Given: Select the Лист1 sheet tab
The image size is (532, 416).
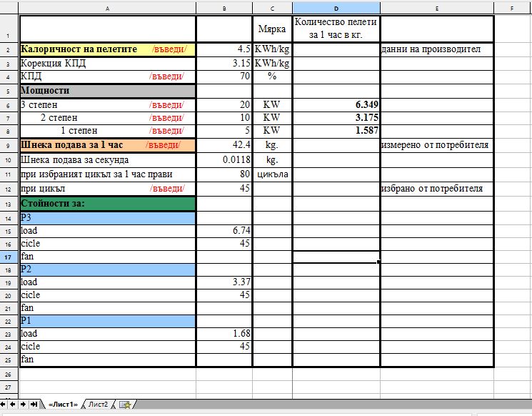Looking at the screenshot, I should pyautogui.click(x=63, y=405).
